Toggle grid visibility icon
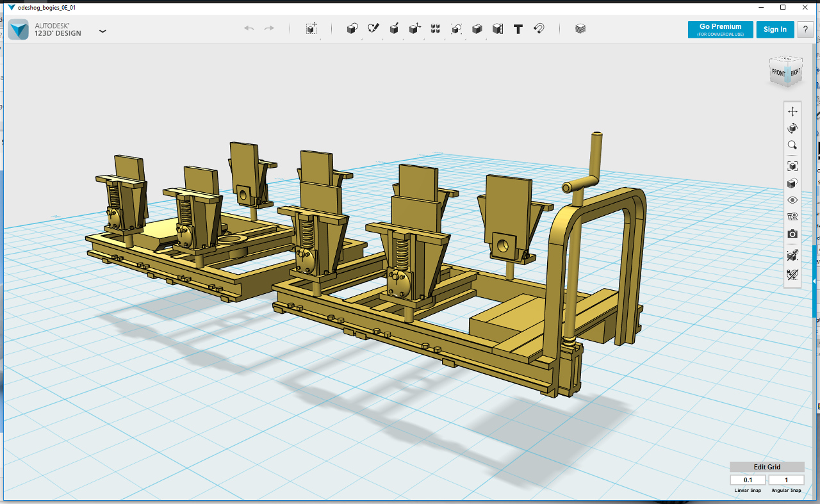Screen dimensions: 820x504 pos(792,217)
